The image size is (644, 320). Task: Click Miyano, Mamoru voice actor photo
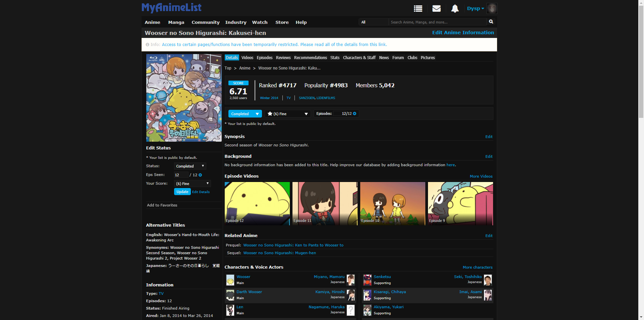tap(351, 280)
